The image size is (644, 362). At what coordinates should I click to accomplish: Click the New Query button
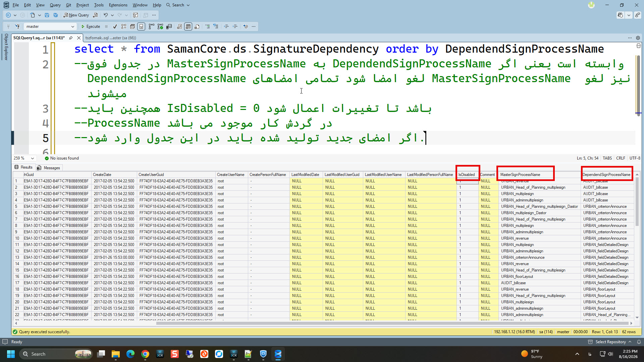[76, 15]
